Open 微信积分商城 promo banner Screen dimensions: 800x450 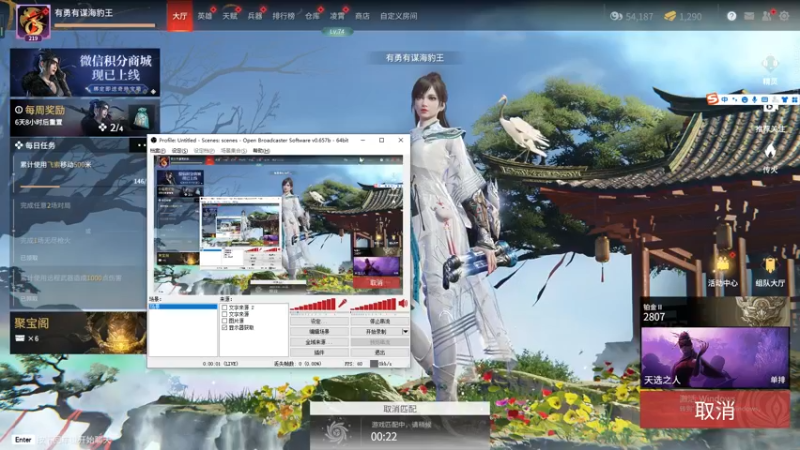[x=85, y=72]
